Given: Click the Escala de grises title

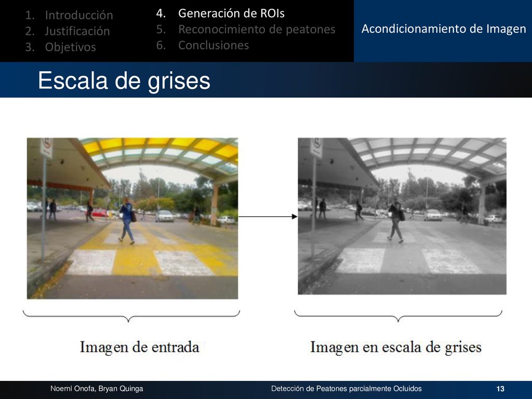Looking at the screenshot, I should click(124, 81).
